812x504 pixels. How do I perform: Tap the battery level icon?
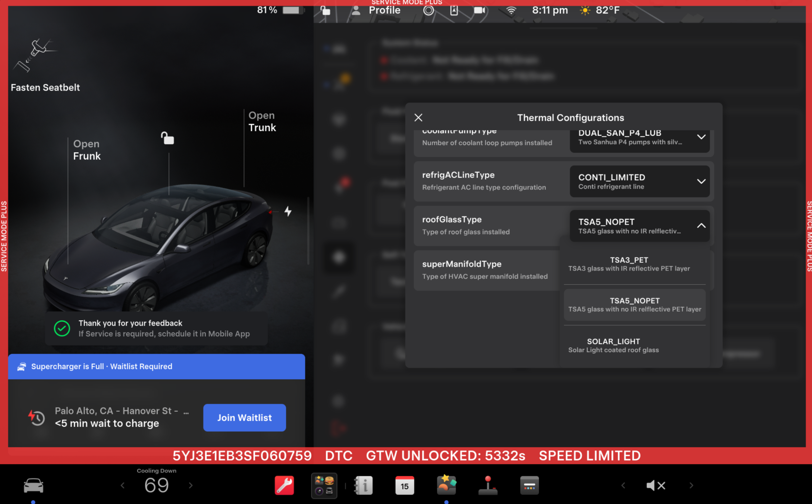coord(293,10)
